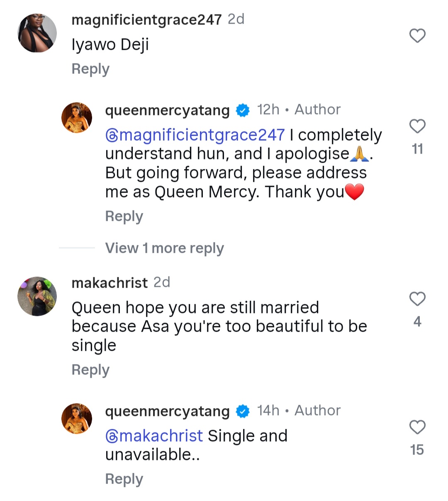The width and height of the screenshot is (448, 501).
Task: Tap heart on 'Single and unavailable' reply
Action: 417,427
